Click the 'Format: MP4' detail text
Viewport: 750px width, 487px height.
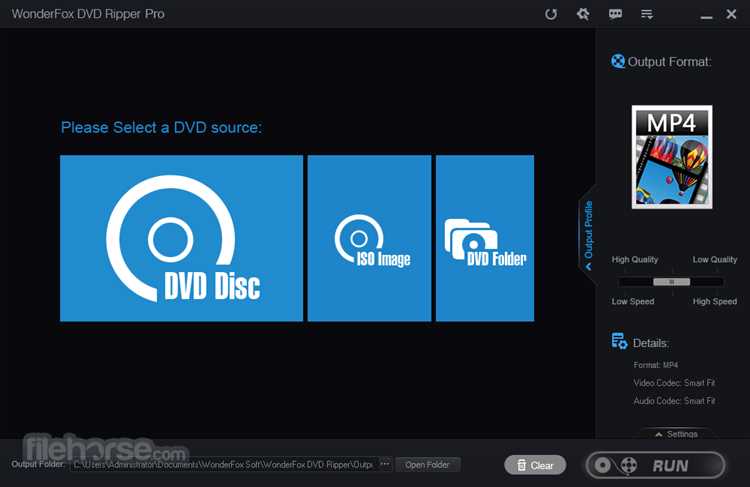click(656, 365)
